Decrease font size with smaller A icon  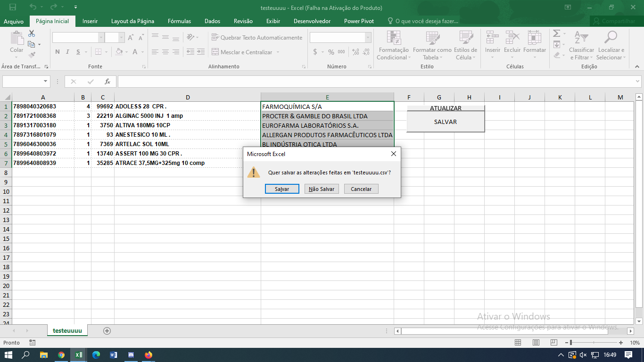[x=141, y=38]
